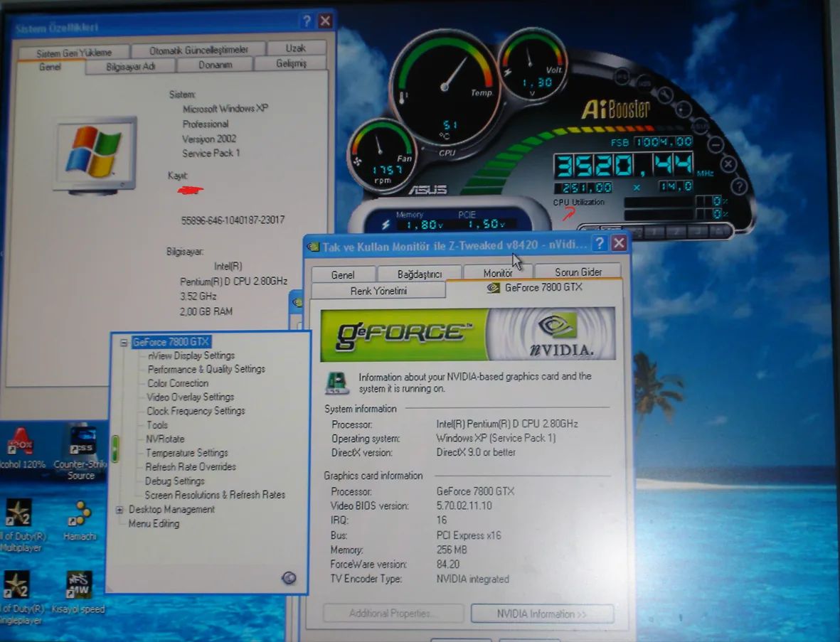
Task: Open Temperature Settings
Action: pos(187,453)
